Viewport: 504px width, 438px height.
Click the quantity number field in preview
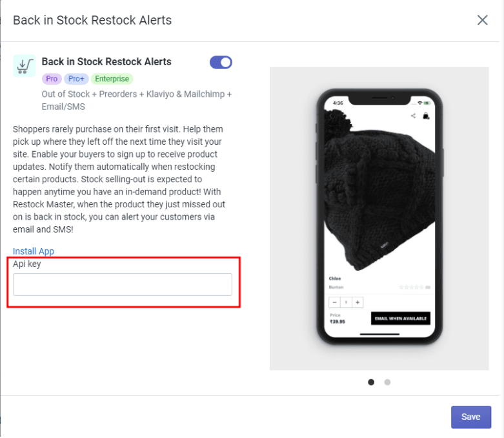pos(346,302)
